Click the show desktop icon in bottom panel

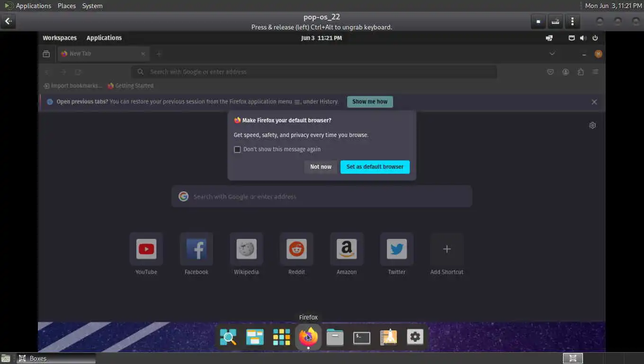coord(6,358)
